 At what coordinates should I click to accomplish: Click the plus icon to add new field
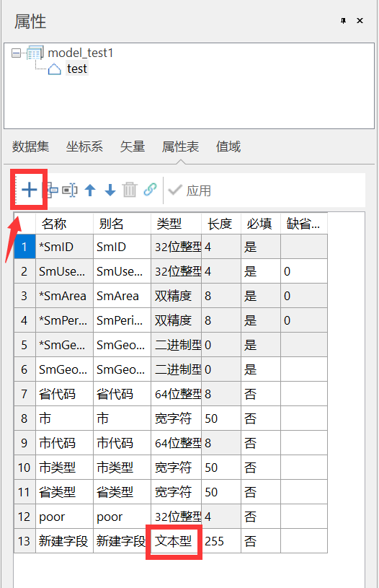tap(30, 190)
